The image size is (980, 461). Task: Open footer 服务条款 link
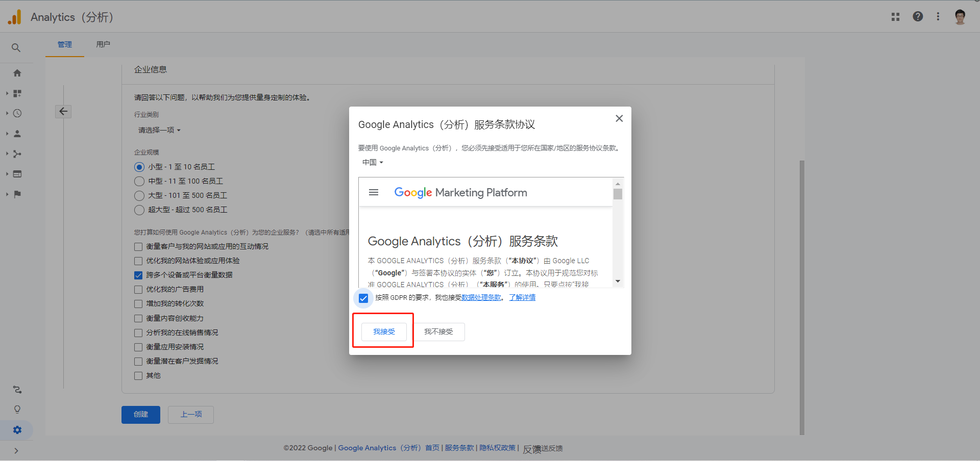pyautogui.click(x=459, y=448)
